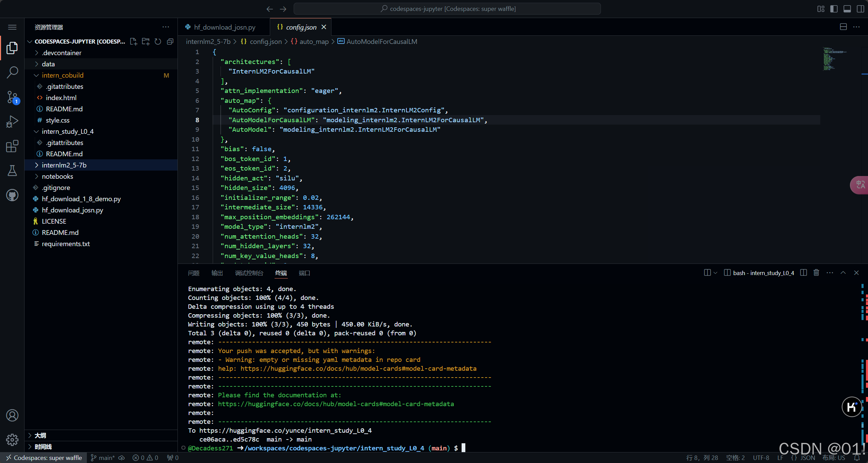868x463 pixels.
Task: Switch to the 问题 panel tab
Action: tap(193, 273)
